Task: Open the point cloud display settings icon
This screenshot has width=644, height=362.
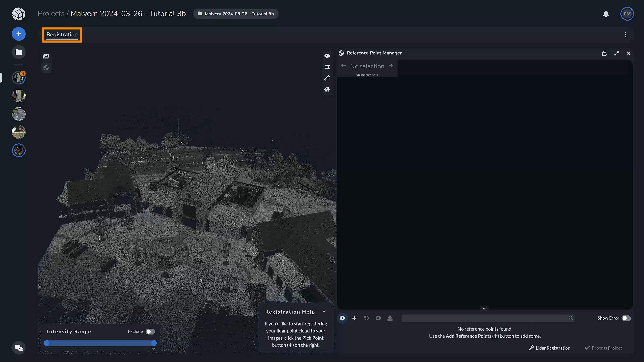Action: coord(327,67)
